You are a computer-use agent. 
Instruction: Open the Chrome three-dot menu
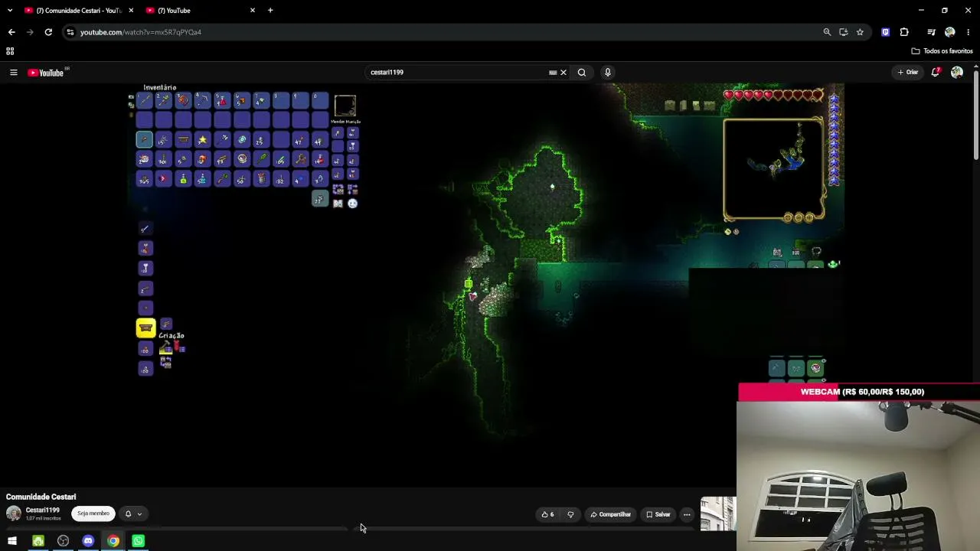pyautogui.click(x=969, y=32)
